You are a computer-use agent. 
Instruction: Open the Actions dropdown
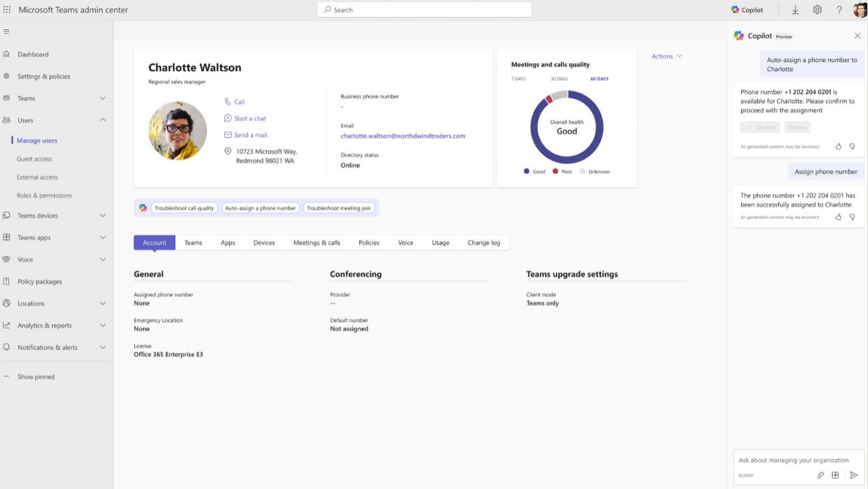[x=667, y=56]
